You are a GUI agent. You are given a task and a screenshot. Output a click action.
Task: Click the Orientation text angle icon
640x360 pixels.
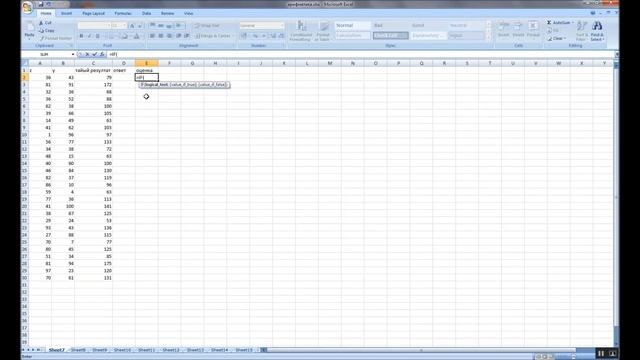point(179,25)
